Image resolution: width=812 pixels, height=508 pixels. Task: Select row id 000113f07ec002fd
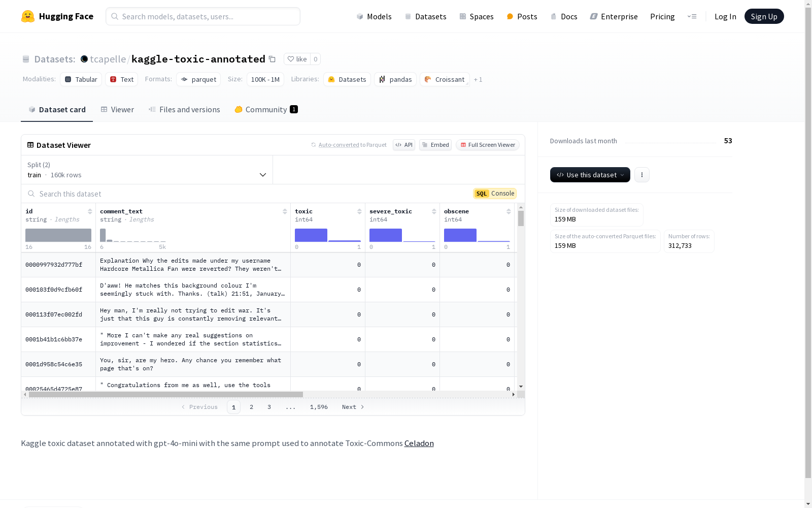click(54, 314)
